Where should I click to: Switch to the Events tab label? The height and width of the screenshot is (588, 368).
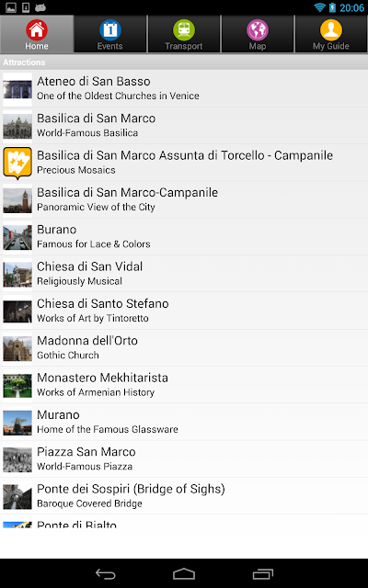(x=110, y=46)
